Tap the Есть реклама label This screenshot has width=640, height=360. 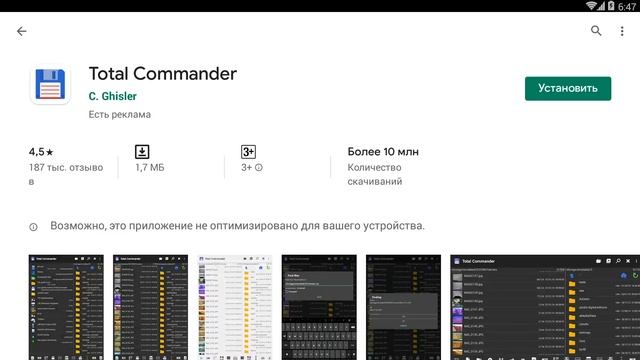click(x=120, y=115)
